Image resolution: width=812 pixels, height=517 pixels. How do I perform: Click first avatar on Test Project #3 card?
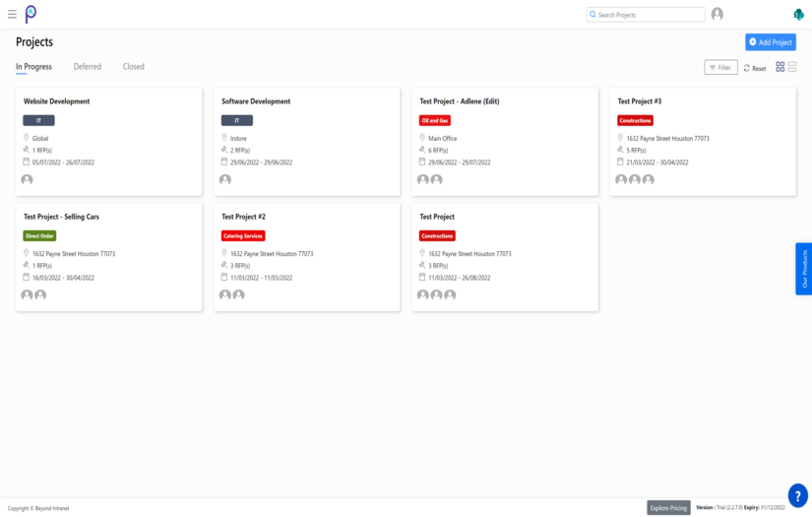(621, 179)
